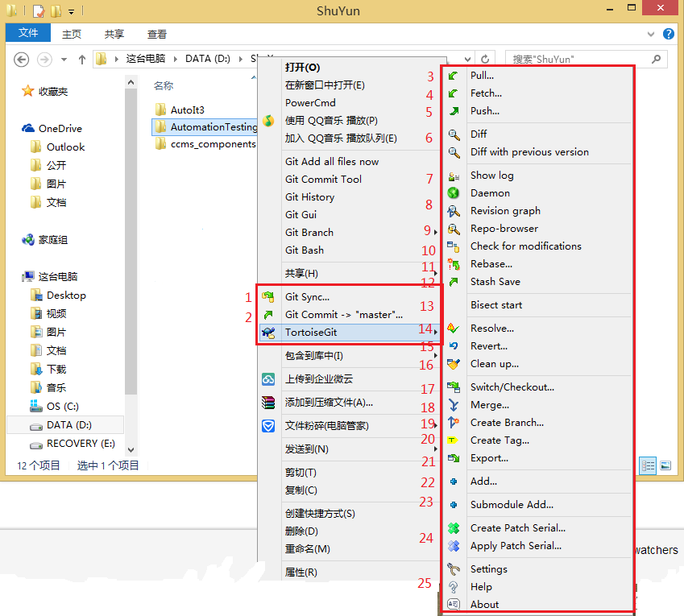Image resolution: width=684 pixels, height=616 pixels.
Task: Click the Stash Save icon
Action: (454, 282)
